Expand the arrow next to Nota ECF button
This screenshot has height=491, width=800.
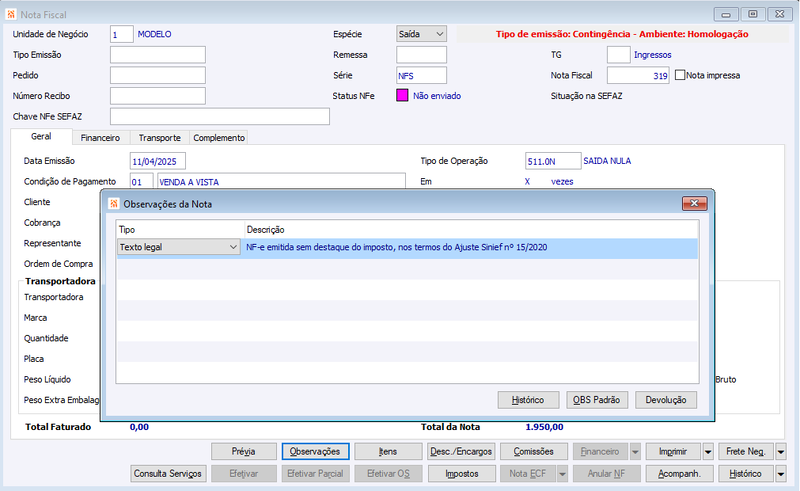(562, 474)
